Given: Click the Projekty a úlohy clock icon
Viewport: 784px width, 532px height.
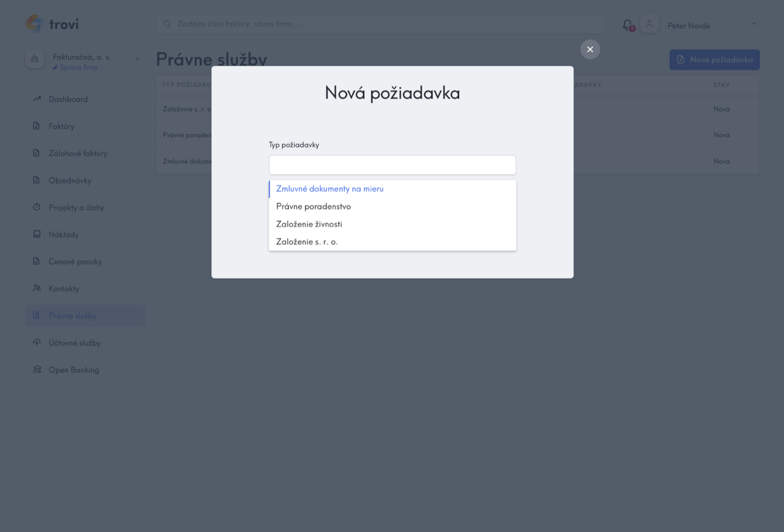Looking at the screenshot, I should pyautogui.click(x=37, y=207).
